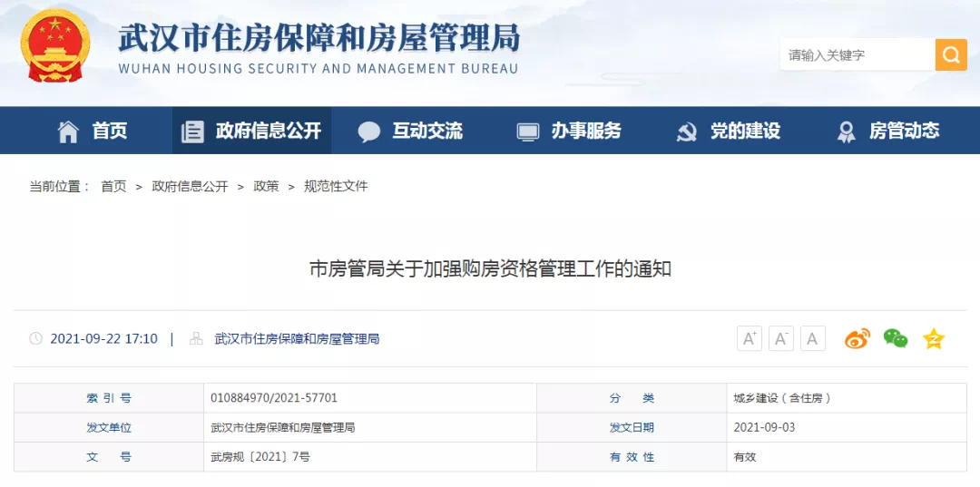Click the 有效性 label cell

click(x=632, y=457)
